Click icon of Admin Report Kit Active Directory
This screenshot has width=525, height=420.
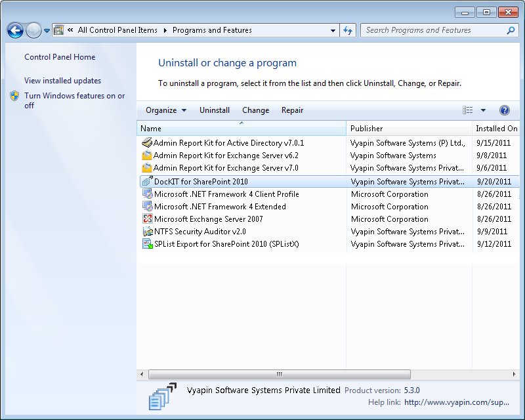pyautogui.click(x=146, y=142)
